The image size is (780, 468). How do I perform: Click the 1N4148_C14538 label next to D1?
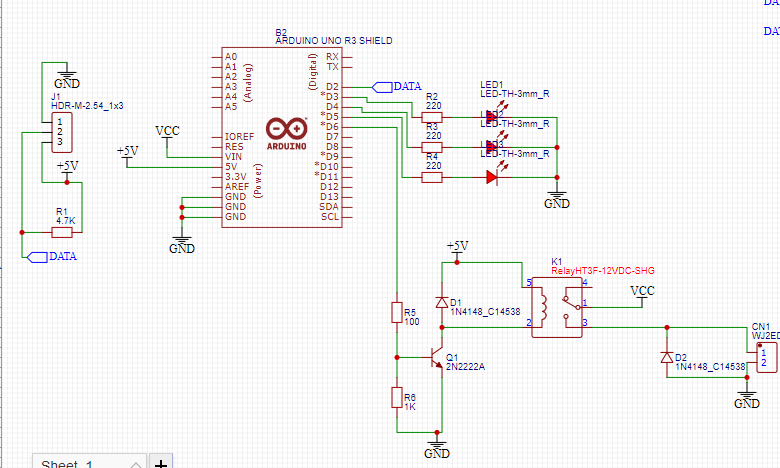click(x=485, y=312)
